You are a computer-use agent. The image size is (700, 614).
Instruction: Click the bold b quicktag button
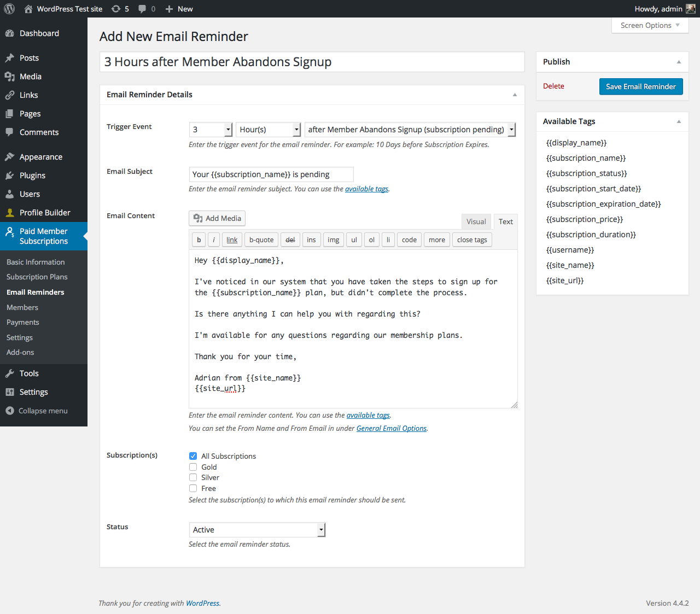click(x=199, y=239)
